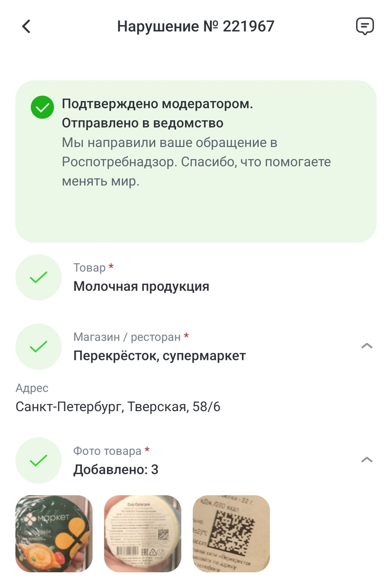Select the Молочная продукция product value
The height and width of the screenshot is (588, 392).
[x=141, y=286]
